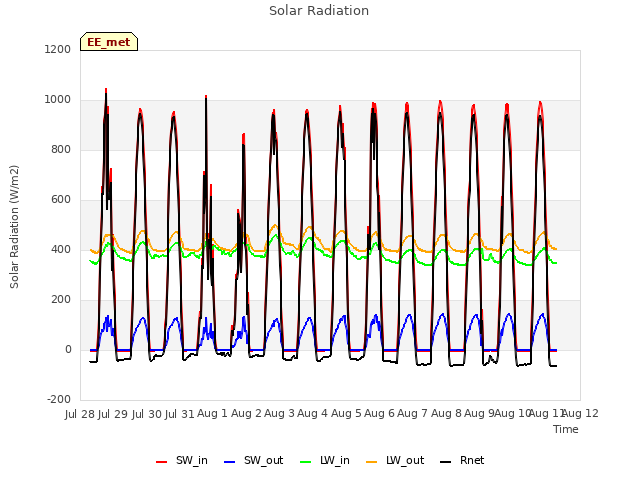Click the 400 y-axis tick label
640x480 pixels.
pyautogui.click(x=61, y=249)
